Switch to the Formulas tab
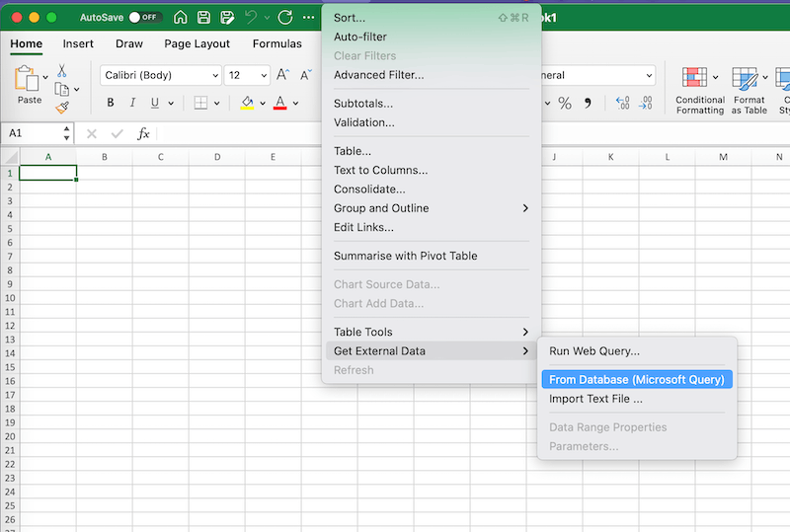This screenshot has width=790, height=532. [277, 43]
